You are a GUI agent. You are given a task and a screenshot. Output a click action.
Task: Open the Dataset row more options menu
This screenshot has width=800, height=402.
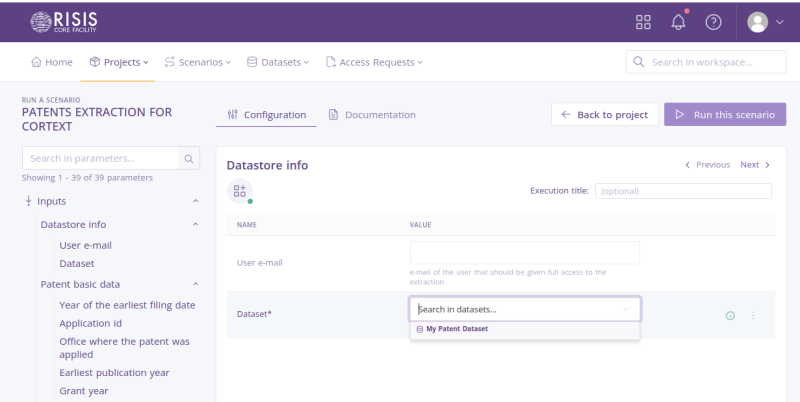pyautogui.click(x=753, y=315)
